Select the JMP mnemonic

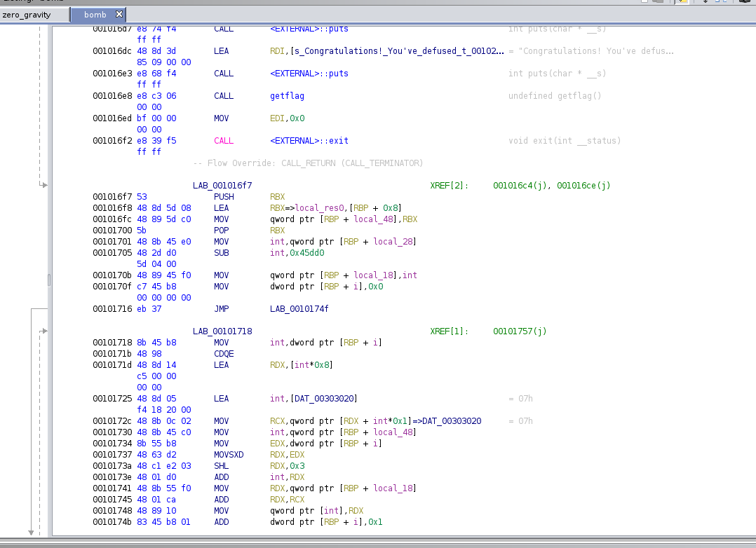(x=222, y=309)
